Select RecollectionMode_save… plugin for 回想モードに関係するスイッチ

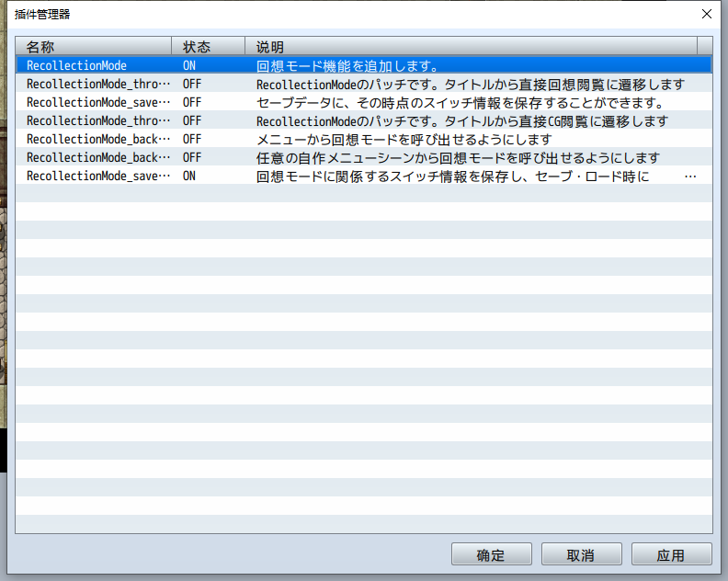coord(98,176)
